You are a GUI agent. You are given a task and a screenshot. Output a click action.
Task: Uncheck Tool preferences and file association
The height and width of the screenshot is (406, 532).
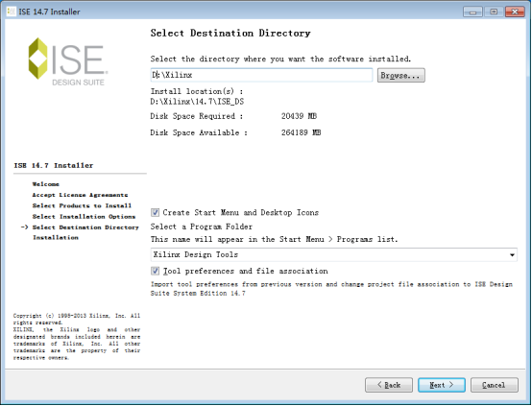155,271
